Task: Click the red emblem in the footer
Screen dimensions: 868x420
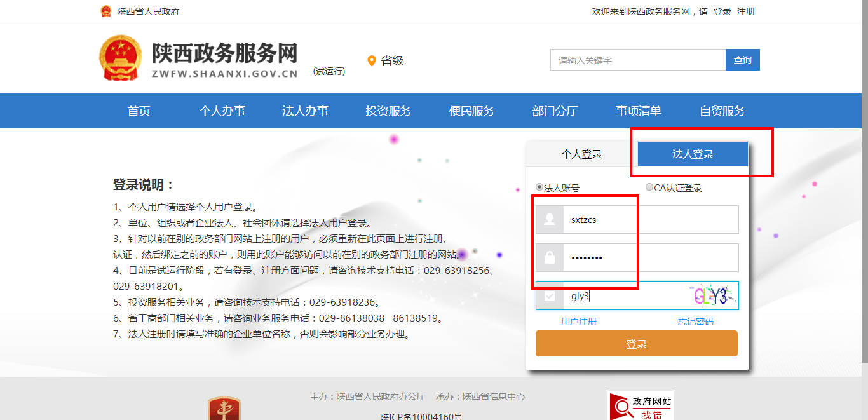Action: [224, 408]
